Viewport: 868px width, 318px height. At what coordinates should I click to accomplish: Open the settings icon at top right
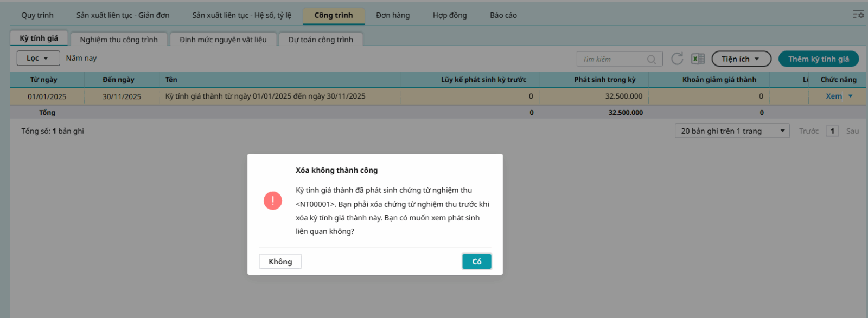[858, 15]
